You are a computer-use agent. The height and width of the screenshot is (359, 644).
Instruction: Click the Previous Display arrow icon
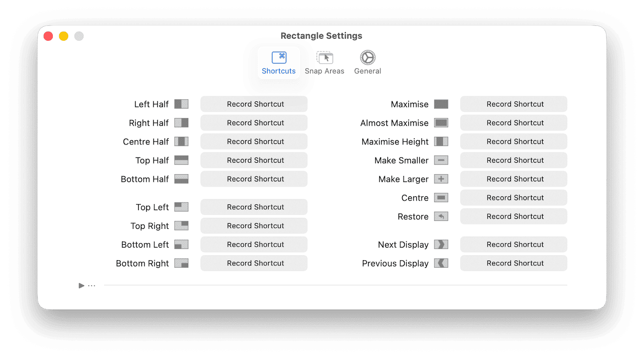(x=441, y=263)
